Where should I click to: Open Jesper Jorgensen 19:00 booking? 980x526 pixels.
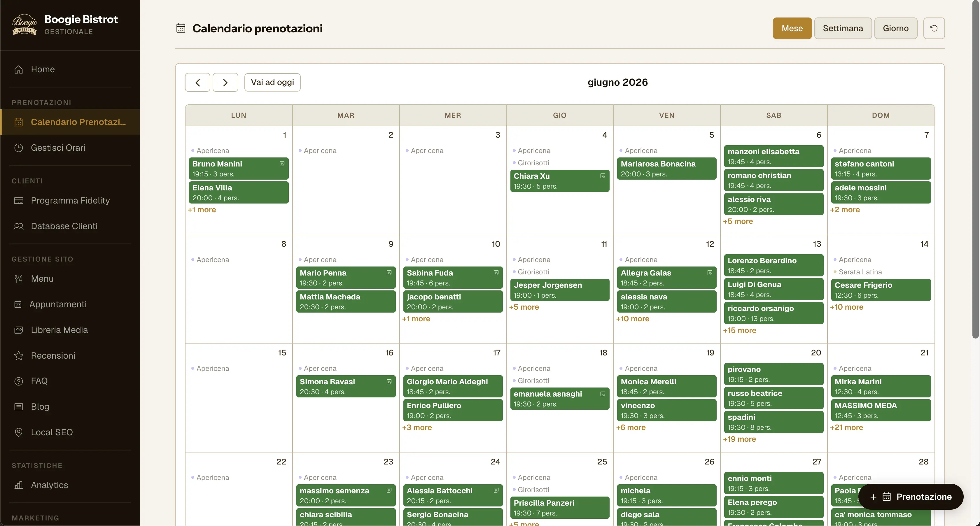click(560, 290)
